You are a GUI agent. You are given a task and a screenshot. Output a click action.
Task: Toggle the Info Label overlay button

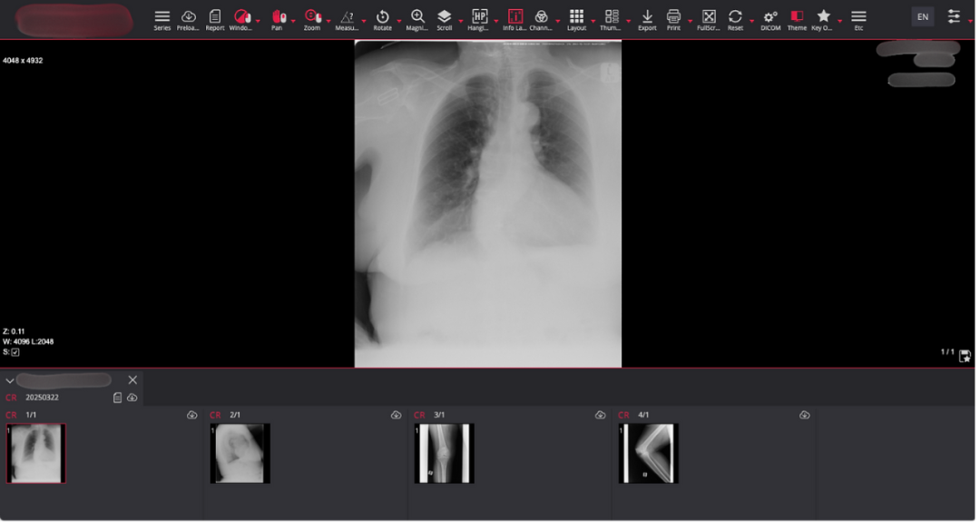(x=514, y=16)
